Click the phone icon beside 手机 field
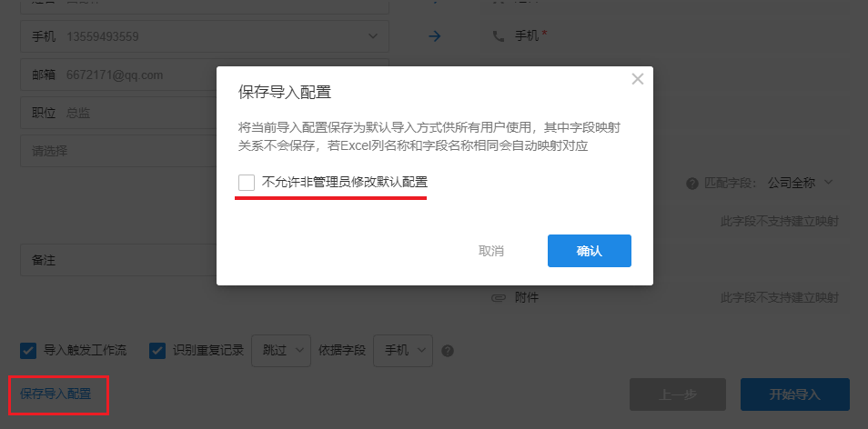This screenshot has height=429, width=868. (x=498, y=36)
